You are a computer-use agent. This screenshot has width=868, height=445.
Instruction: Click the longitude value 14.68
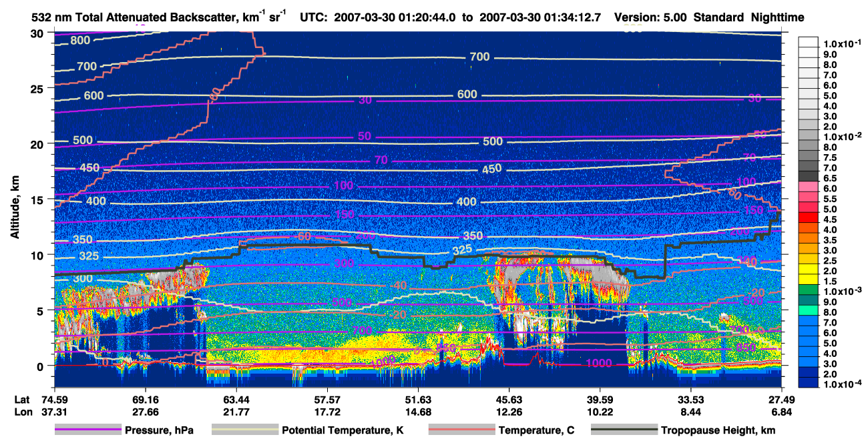click(x=418, y=412)
